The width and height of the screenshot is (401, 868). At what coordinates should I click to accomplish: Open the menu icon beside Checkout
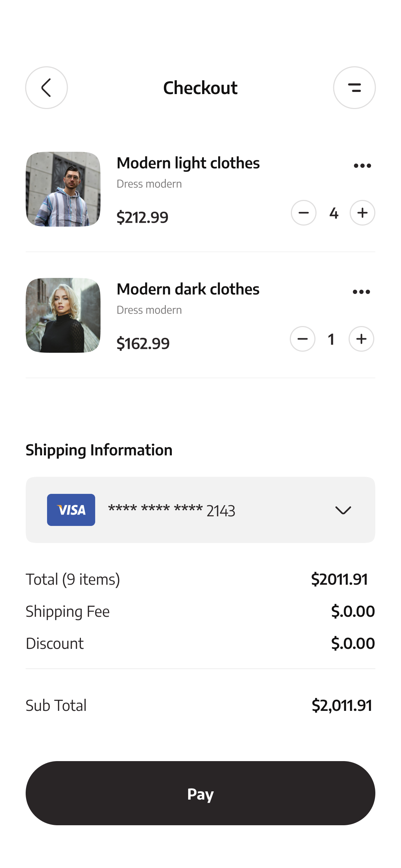(354, 88)
